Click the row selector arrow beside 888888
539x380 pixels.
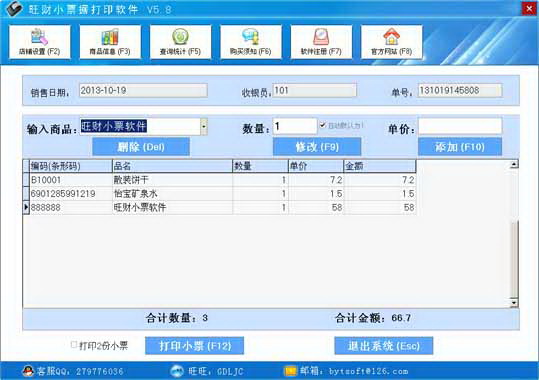click(26, 207)
